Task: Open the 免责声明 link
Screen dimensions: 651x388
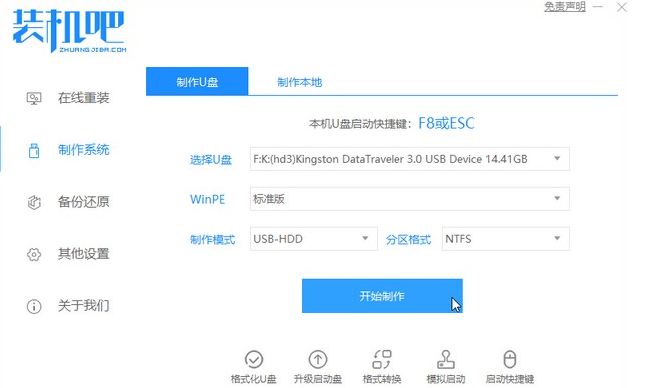Action: pos(565,7)
